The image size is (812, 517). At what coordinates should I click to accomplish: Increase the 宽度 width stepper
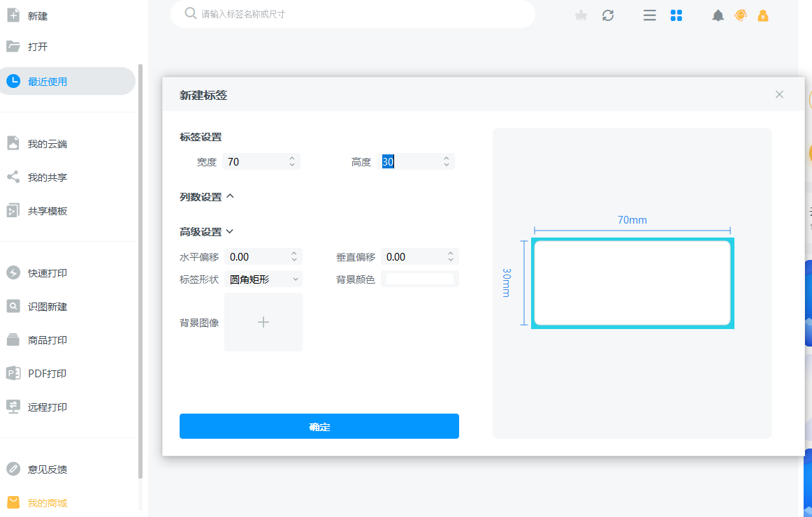(292, 159)
